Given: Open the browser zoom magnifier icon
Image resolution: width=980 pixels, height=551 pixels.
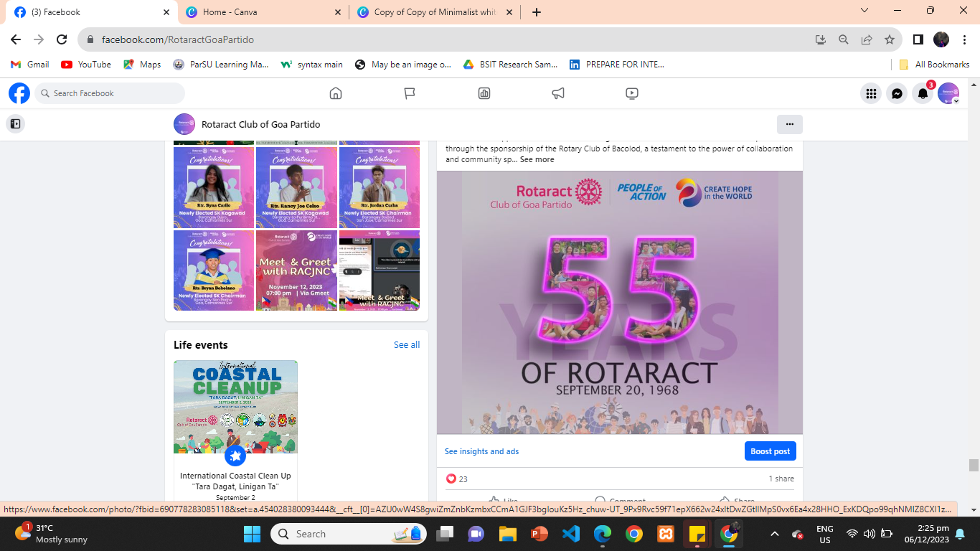Looking at the screenshot, I should click(844, 39).
